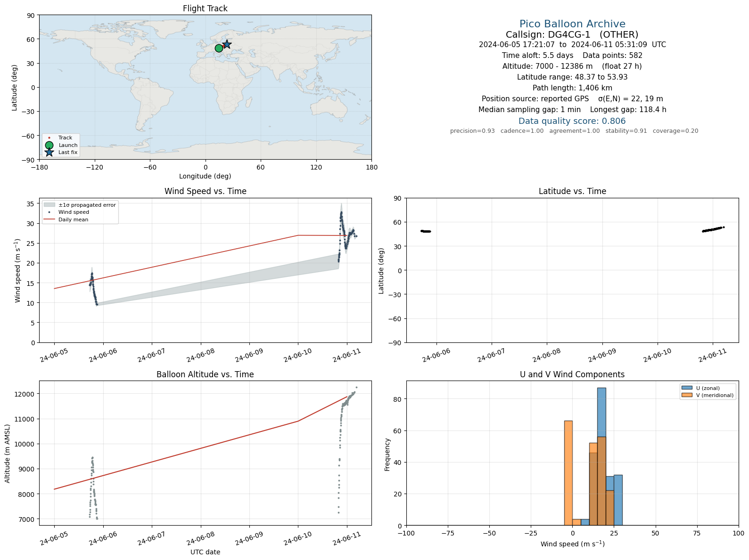749x560 pixels.
Task: Click the 'Position source: reported GPS' line
Action: tap(572, 99)
